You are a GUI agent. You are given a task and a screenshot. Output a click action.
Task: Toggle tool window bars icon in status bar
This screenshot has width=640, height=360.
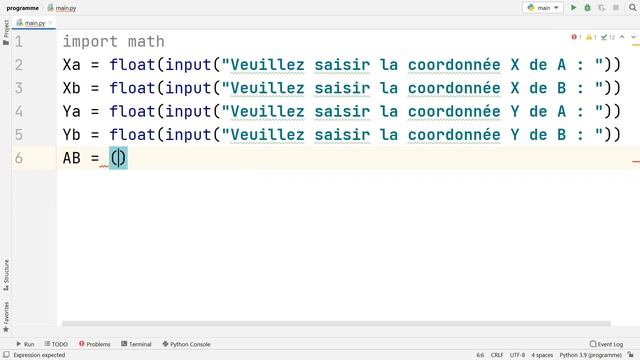pos(6,355)
